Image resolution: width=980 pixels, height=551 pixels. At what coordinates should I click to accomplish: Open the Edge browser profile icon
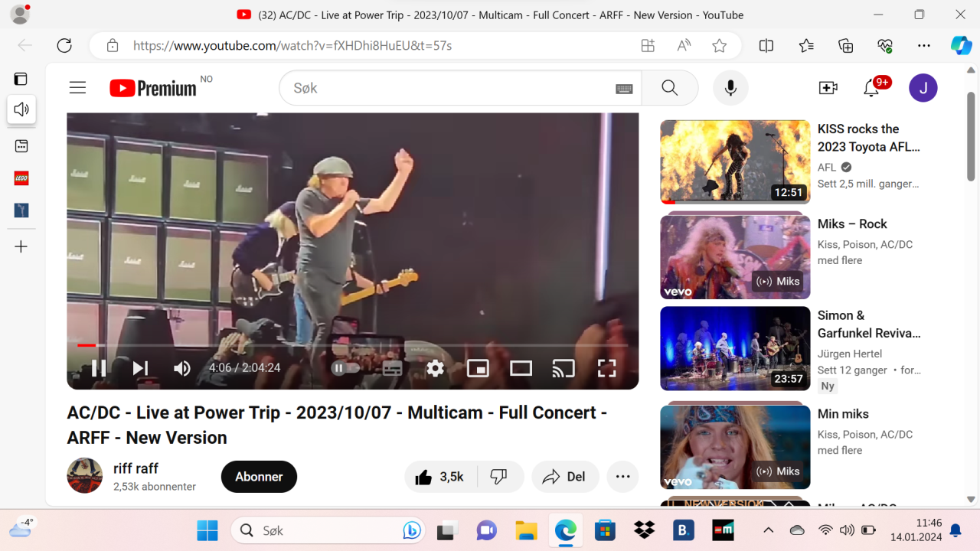tap(20, 15)
